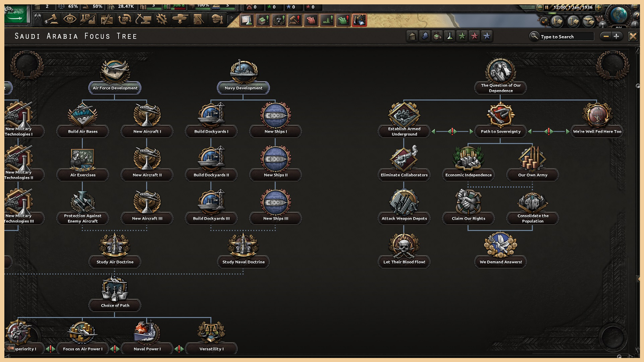Open the tank deployment icon
644x362 pixels.
click(180, 19)
